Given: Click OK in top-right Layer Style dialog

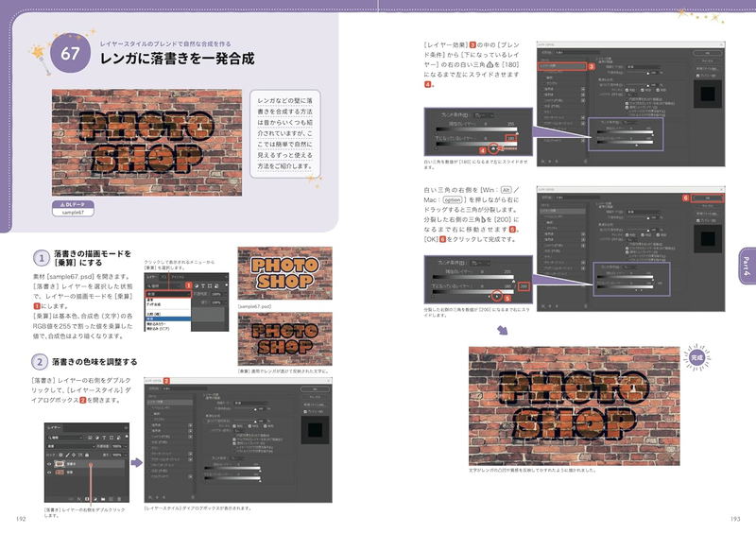Looking at the screenshot, I should [x=707, y=53].
